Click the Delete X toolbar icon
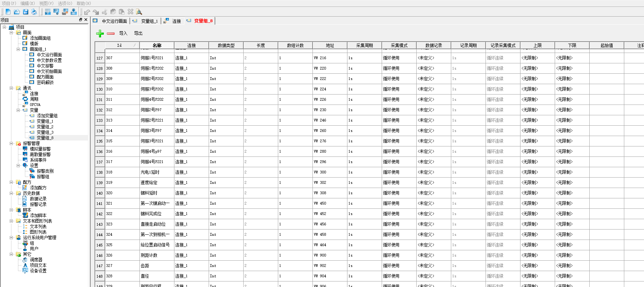The image size is (644, 287). pos(130,12)
